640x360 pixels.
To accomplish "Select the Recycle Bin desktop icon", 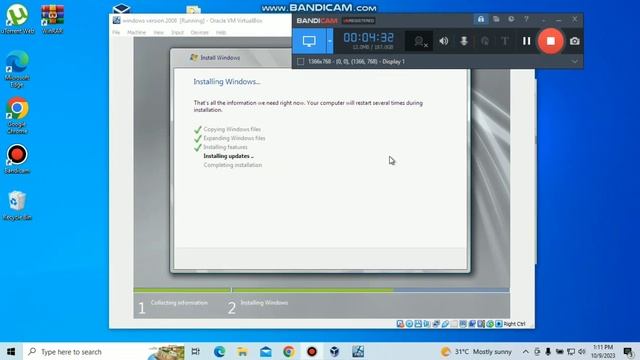I will click(17, 206).
